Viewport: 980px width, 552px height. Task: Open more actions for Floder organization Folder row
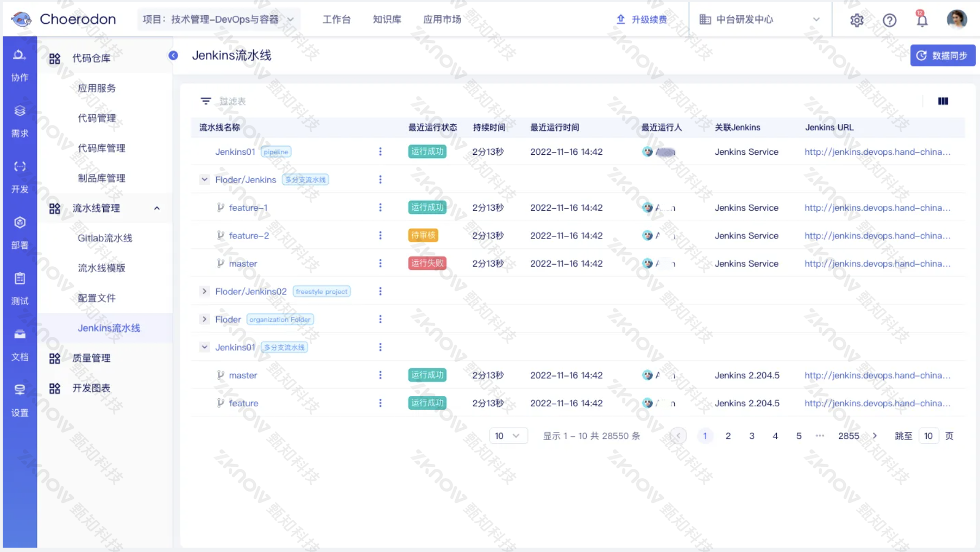pos(380,319)
